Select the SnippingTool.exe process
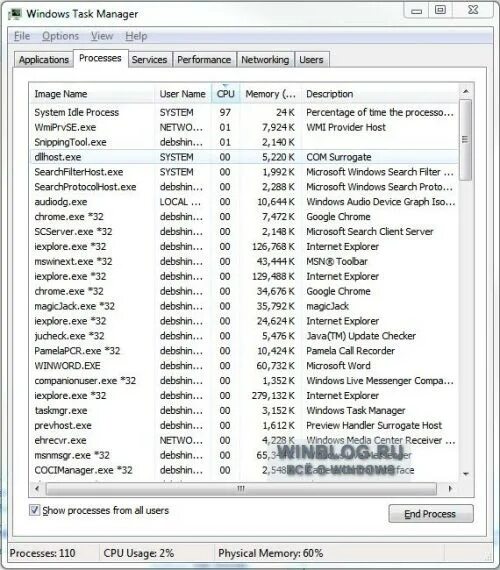This screenshot has height=570, width=500. point(244,142)
